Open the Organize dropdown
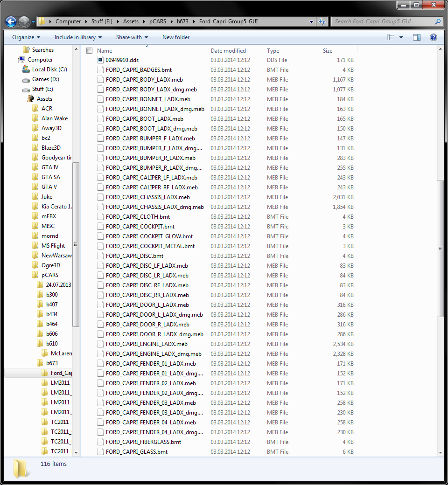 26,37
